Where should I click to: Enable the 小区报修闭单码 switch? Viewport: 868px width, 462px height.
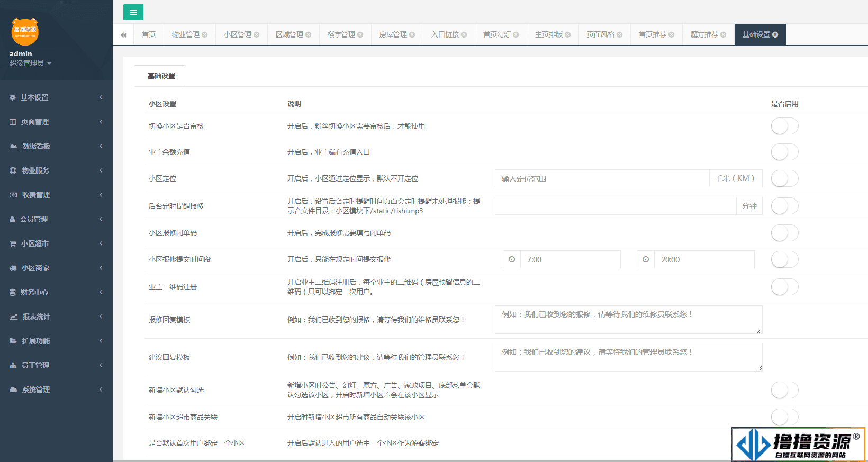coord(784,233)
